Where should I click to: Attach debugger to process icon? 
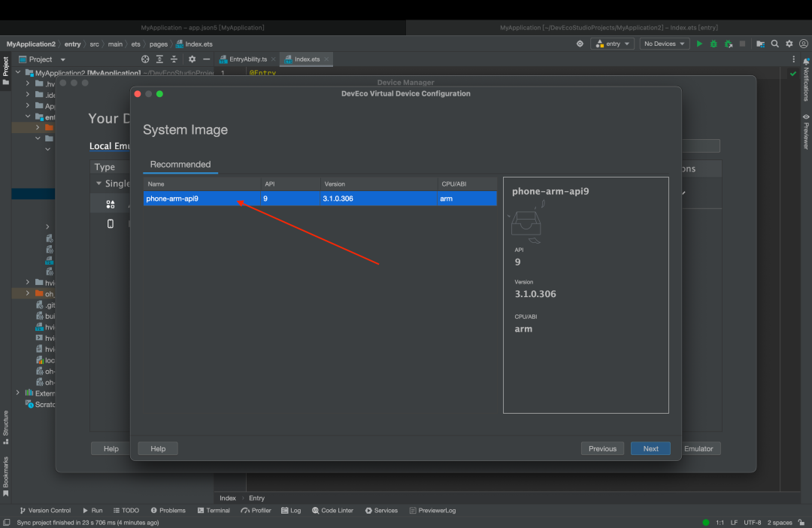click(728, 44)
